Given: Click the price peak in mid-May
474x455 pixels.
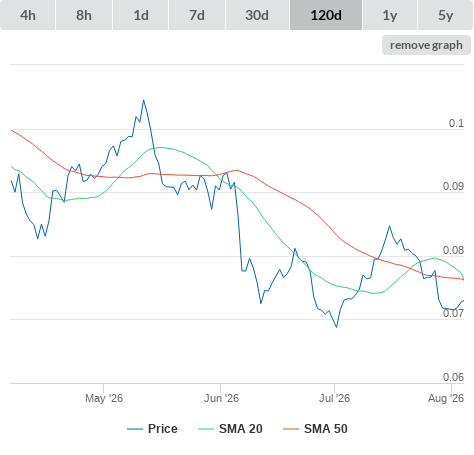Looking at the screenshot, I should [144, 100].
